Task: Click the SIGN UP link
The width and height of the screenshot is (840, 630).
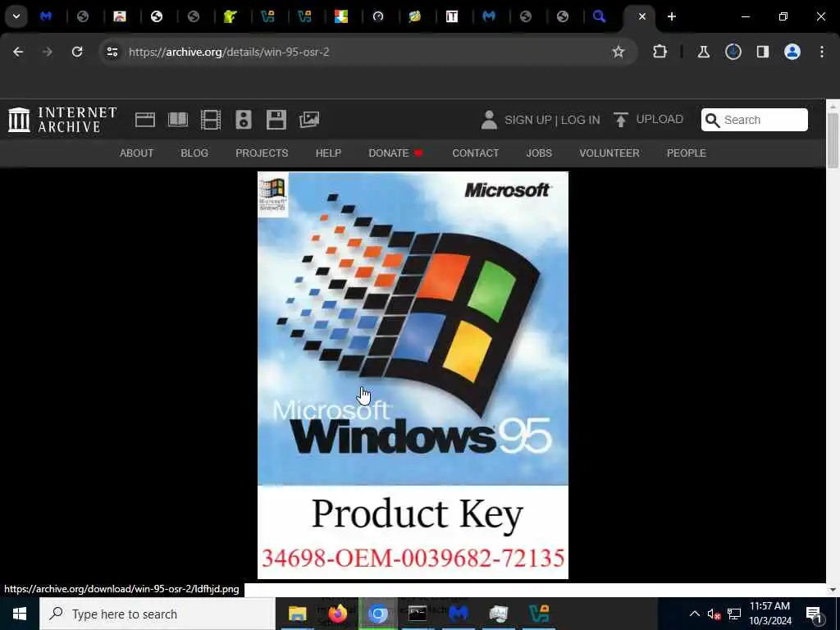Action: 527,120
